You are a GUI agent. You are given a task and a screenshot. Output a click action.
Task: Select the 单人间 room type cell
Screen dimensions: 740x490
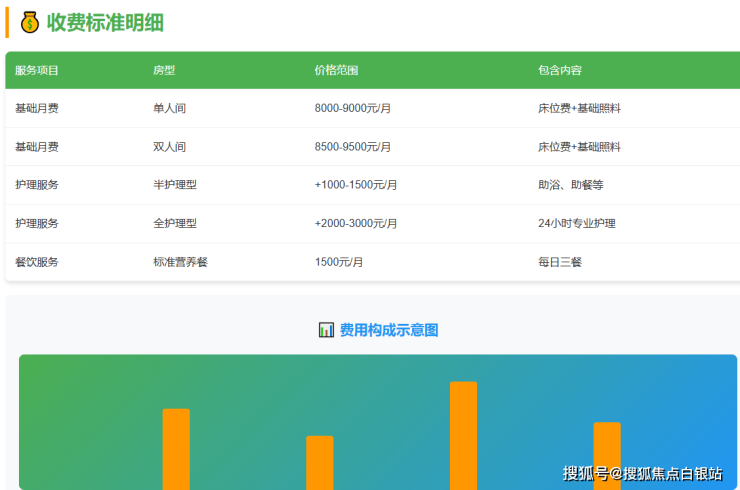tap(169, 108)
